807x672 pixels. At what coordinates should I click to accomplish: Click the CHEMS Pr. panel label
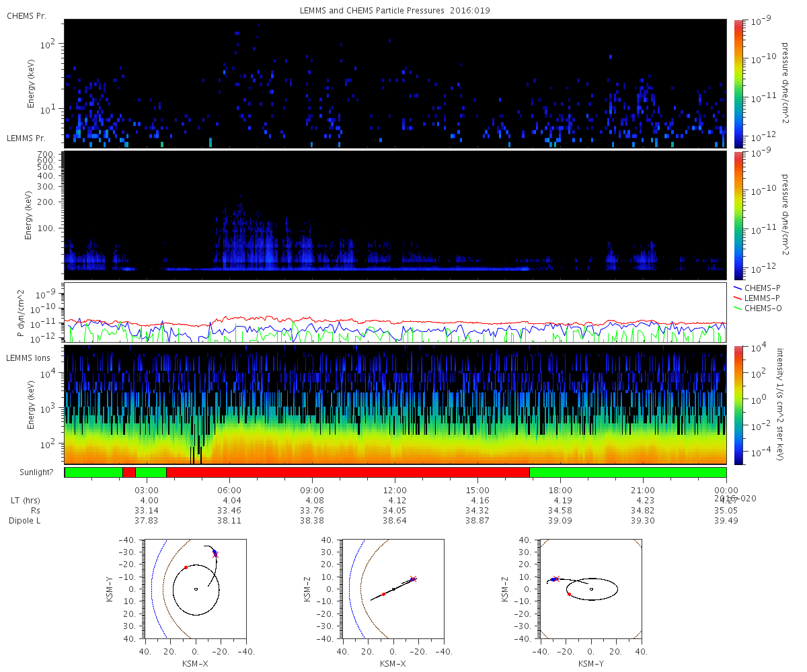pos(26,15)
